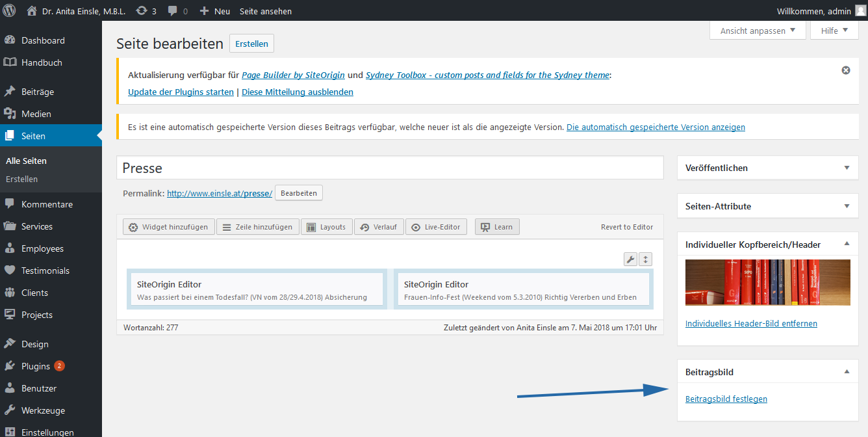Collapse the Individueller Kopfbereich/Header panel

847,245
